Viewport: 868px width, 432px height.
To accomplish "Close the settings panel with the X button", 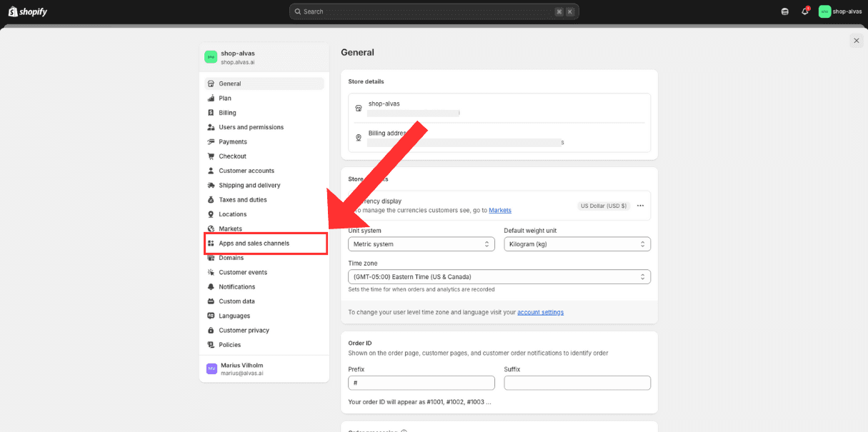I will (857, 41).
